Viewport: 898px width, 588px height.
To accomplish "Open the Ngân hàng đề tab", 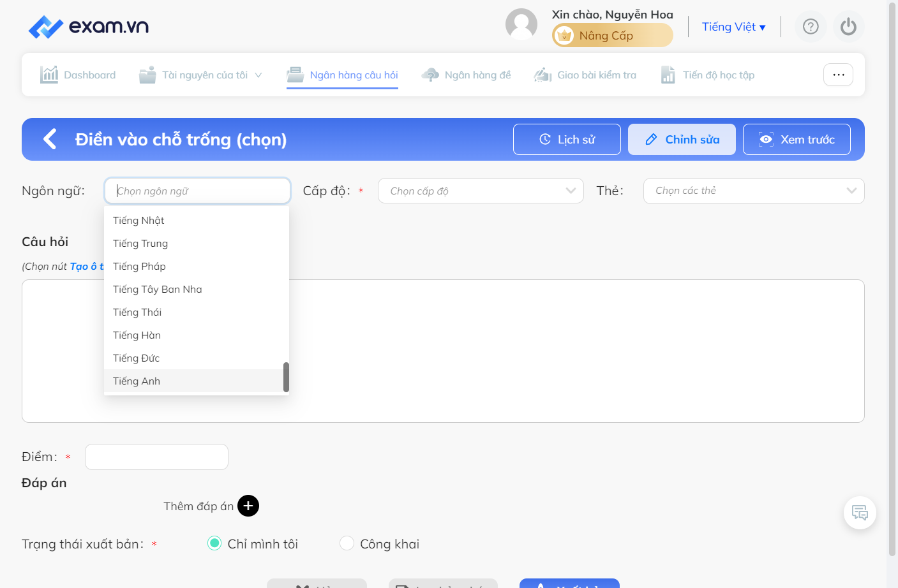I will pyautogui.click(x=466, y=75).
